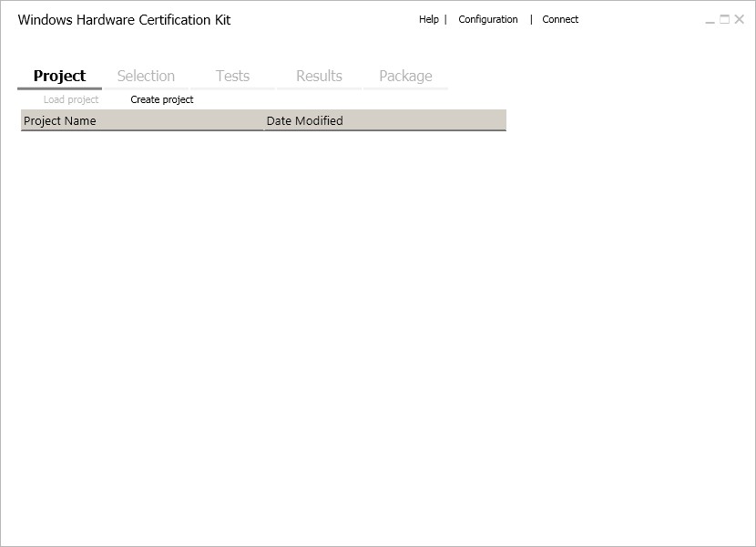
Task: Close the Windows Hardware Certification Kit window
Action: (739, 19)
